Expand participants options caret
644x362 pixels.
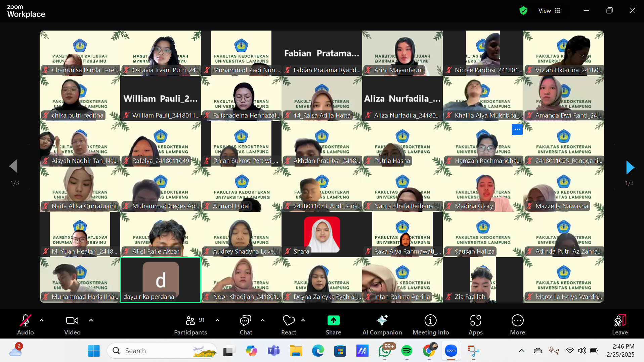(217, 320)
